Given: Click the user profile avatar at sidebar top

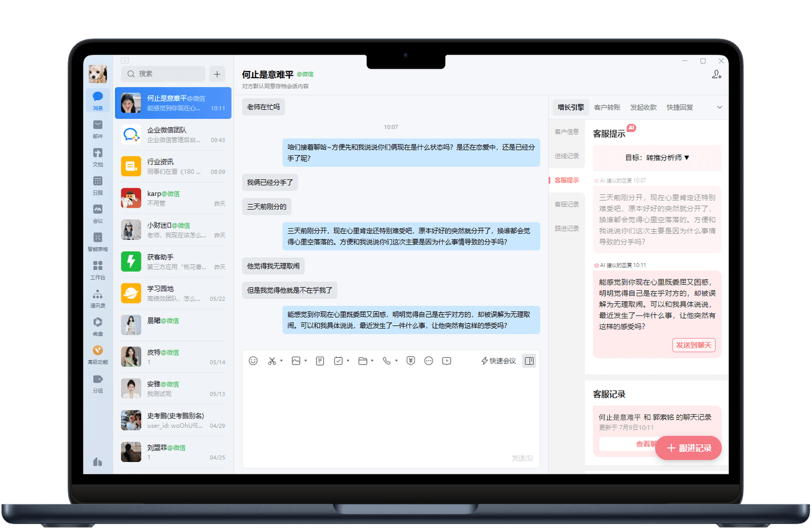Looking at the screenshot, I should pyautogui.click(x=98, y=74).
